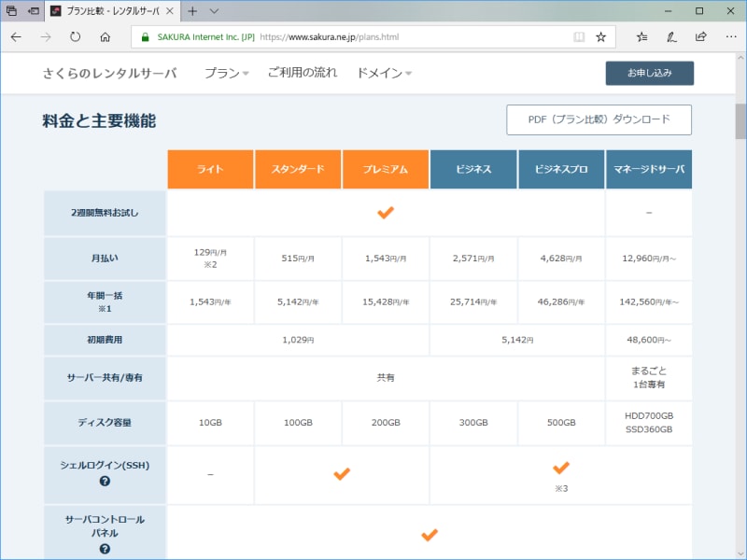The height and width of the screenshot is (560, 747).
Task: Click the 500GB disk capacity cell
Action: click(561, 423)
